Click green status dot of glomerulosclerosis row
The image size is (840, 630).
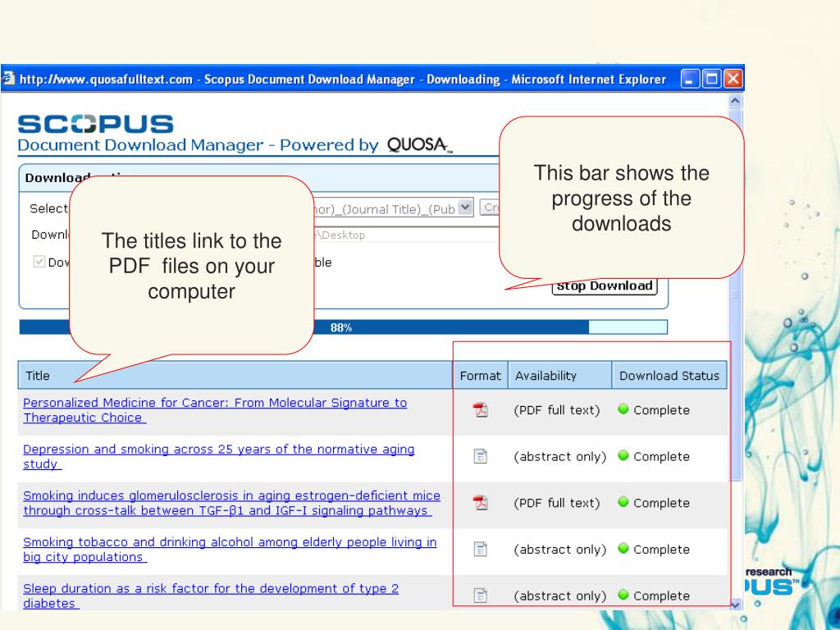(x=623, y=502)
